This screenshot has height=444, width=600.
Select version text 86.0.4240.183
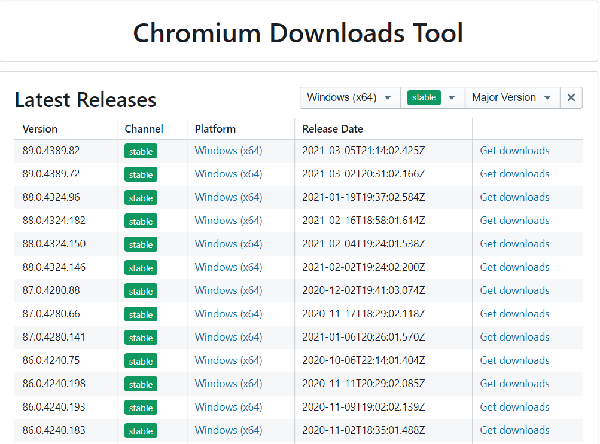tap(54, 430)
